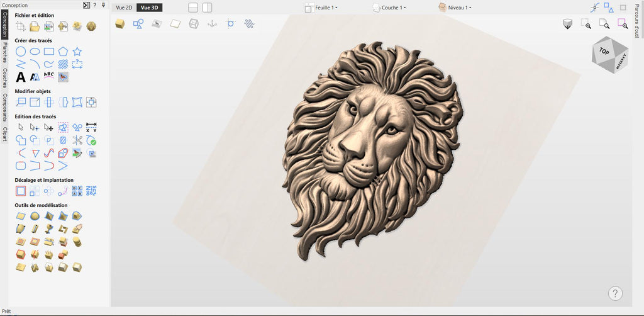Zoom to selection using the pink box magnifier
The width and height of the screenshot is (644, 316).
[x=622, y=24]
